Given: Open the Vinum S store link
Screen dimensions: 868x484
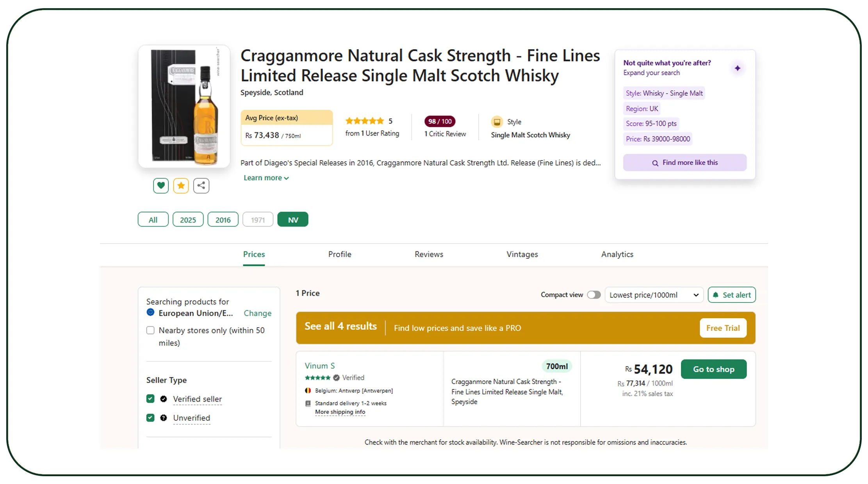Looking at the screenshot, I should point(320,366).
